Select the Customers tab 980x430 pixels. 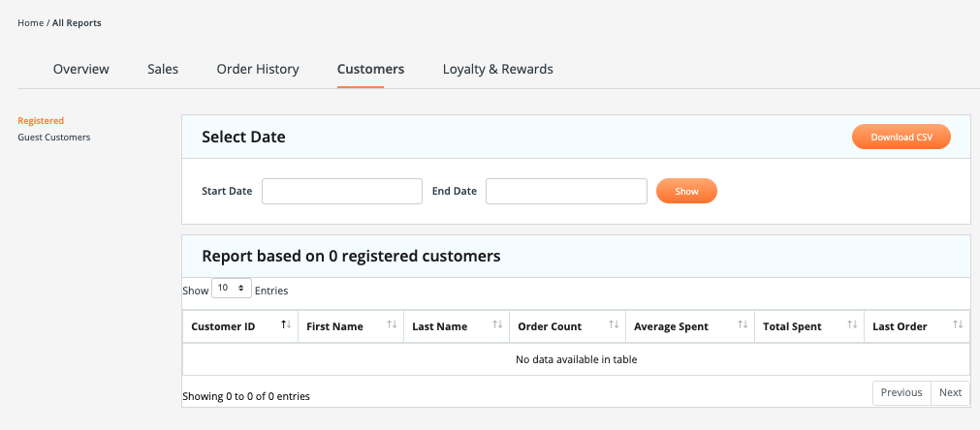pyautogui.click(x=370, y=70)
